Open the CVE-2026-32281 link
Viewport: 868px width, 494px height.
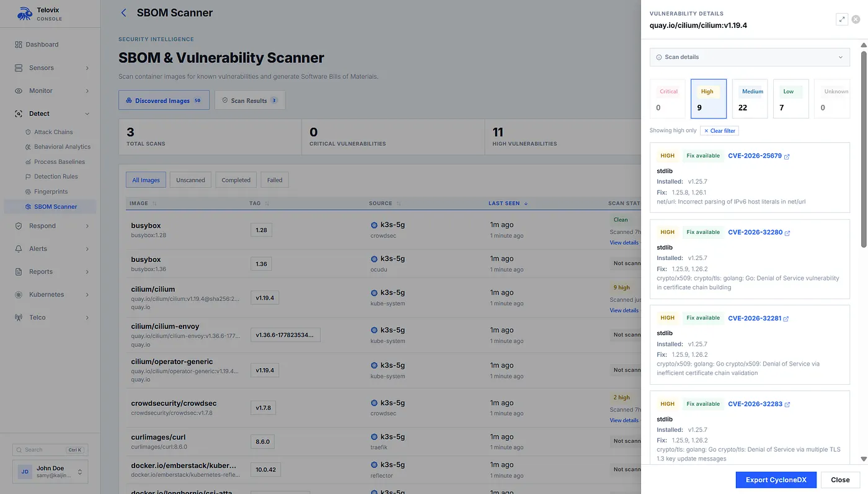755,318
